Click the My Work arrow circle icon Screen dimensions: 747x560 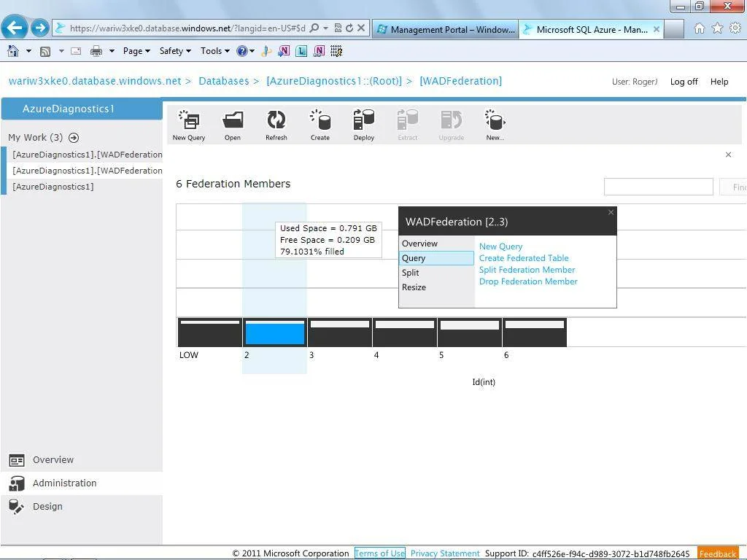(74, 138)
